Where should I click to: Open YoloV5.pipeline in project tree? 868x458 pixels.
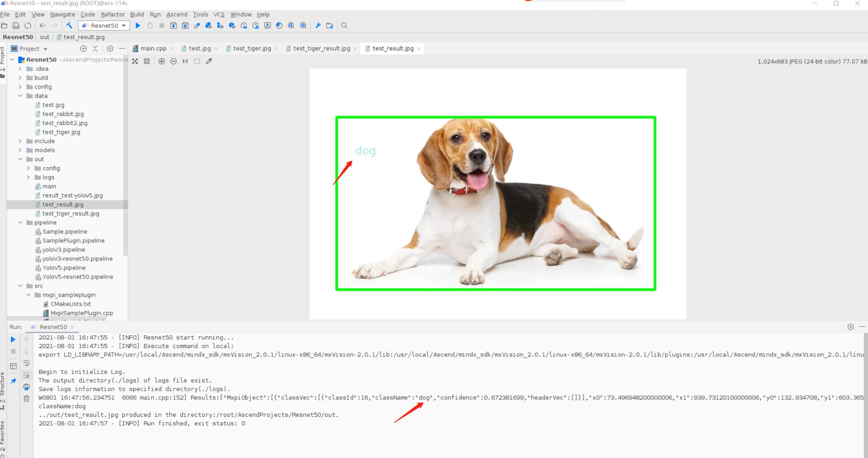tap(64, 268)
